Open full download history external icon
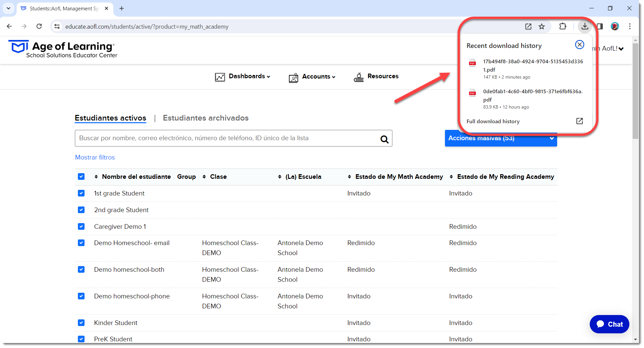This screenshot has height=348, width=644. click(579, 121)
